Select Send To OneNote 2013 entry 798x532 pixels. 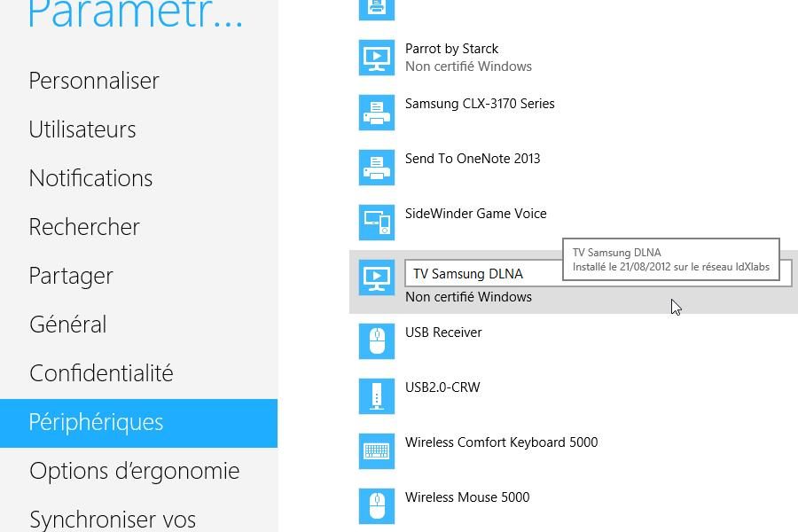[473, 159]
